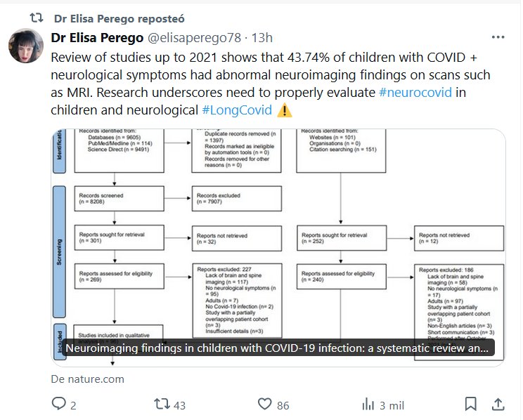This screenshot has width=523, height=420.
Task: Click the reply speech bubble icon
Action: click(x=60, y=404)
